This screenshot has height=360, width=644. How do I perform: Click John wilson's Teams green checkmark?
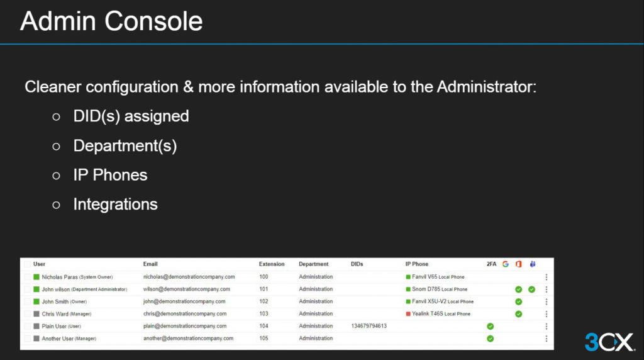pyautogui.click(x=532, y=290)
